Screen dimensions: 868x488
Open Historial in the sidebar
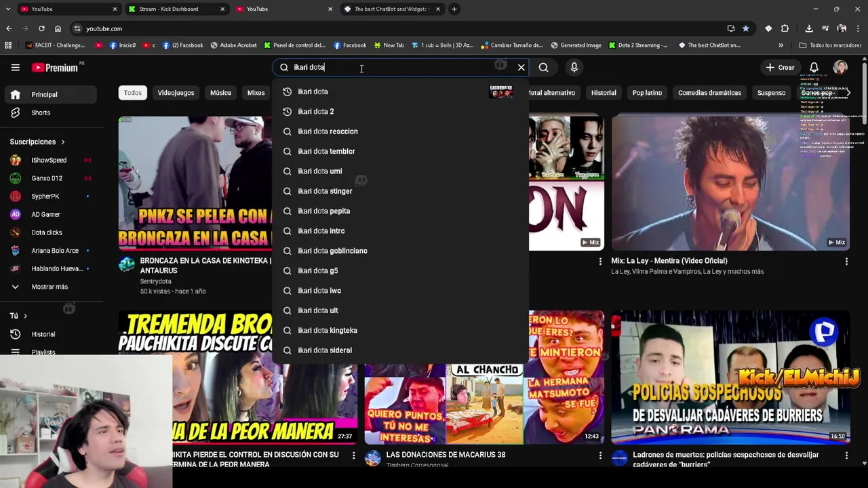(x=50, y=334)
